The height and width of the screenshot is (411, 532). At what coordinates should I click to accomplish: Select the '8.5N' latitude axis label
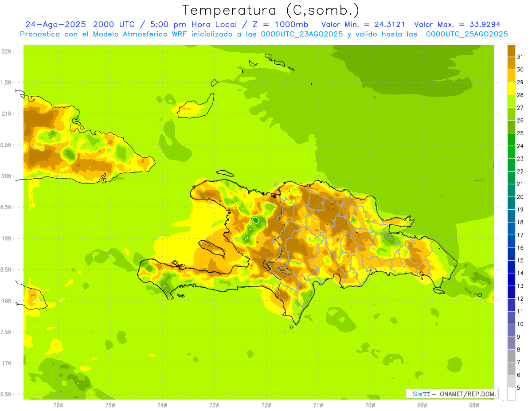click(6, 270)
